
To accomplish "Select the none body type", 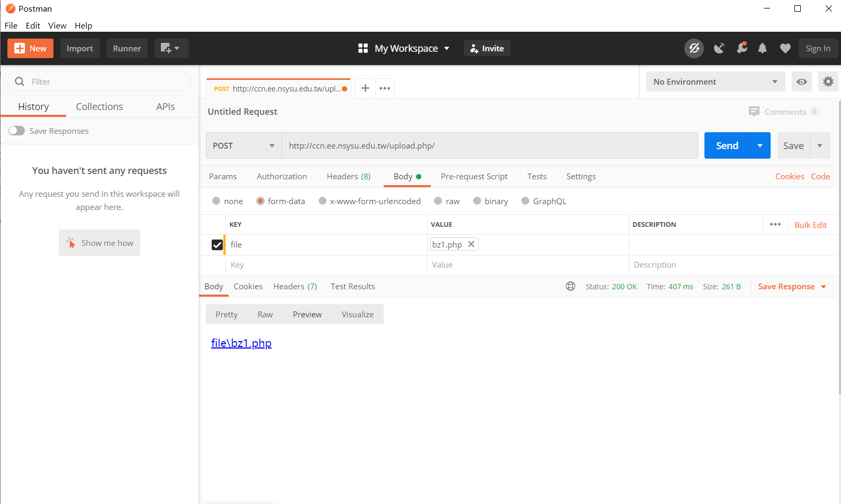I will [x=216, y=201].
